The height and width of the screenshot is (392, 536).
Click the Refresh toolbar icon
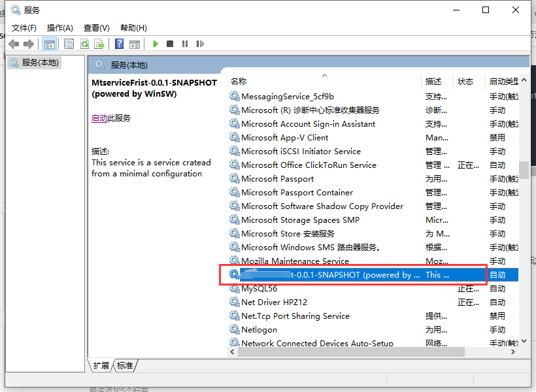pyautogui.click(x=84, y=44)
